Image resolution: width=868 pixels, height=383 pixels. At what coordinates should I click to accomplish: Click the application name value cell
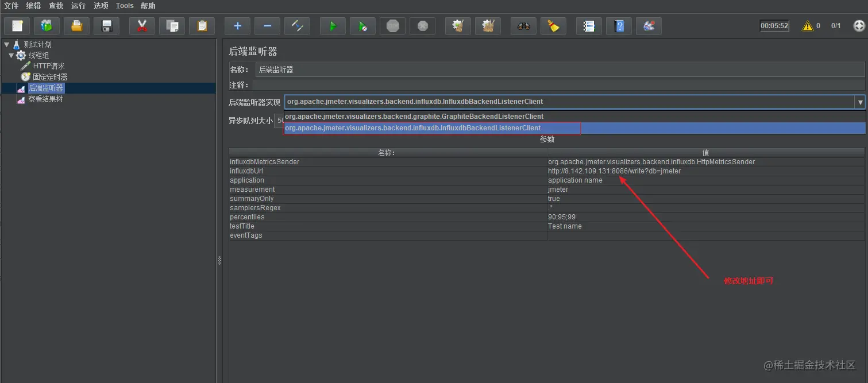click(705, 180)
